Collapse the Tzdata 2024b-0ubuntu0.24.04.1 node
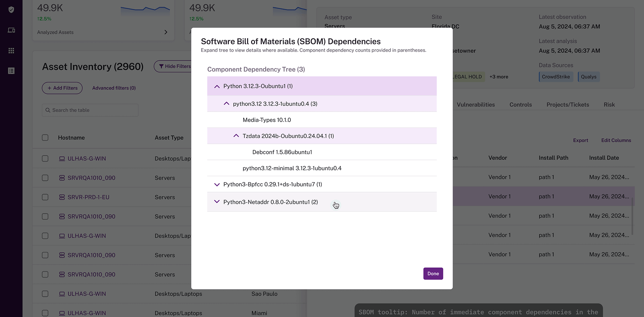644x317 pixels. pos(236,136)
